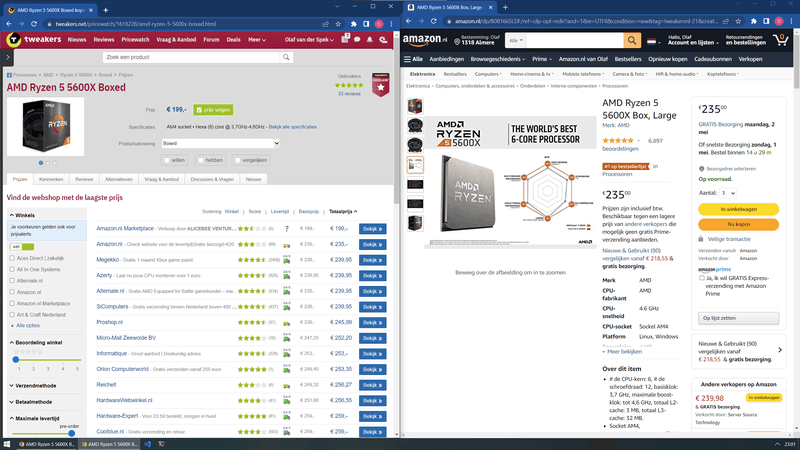Click 'Bekijk' button for Megekko row
800x450 pixels.
pos(372,260)
